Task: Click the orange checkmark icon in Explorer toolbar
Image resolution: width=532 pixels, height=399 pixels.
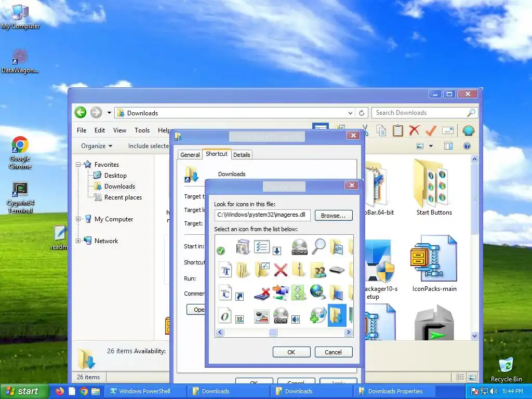Action: point(431,130)
